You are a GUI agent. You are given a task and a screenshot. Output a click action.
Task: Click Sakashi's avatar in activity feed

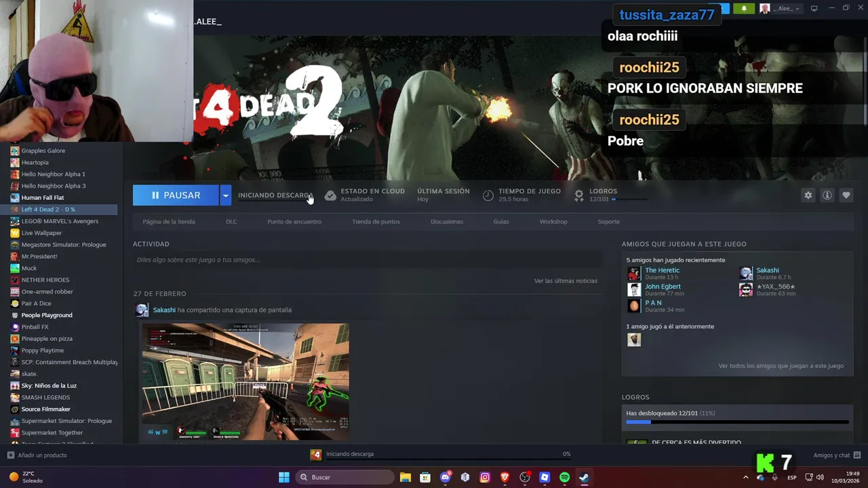pyautogui.click(x=142, y=310)
